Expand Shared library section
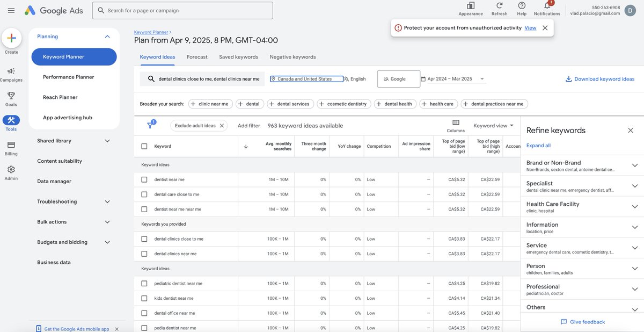This screenshot has height=332, width=644. coord(107,141)
